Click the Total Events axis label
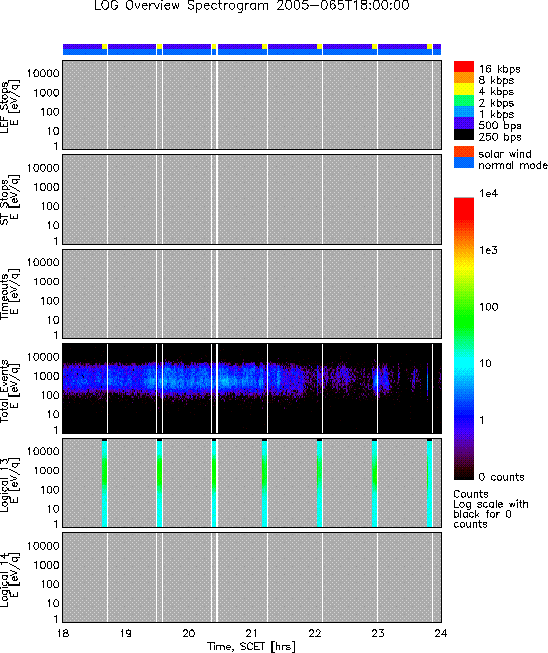548x653 pixels. pos(9,391)
